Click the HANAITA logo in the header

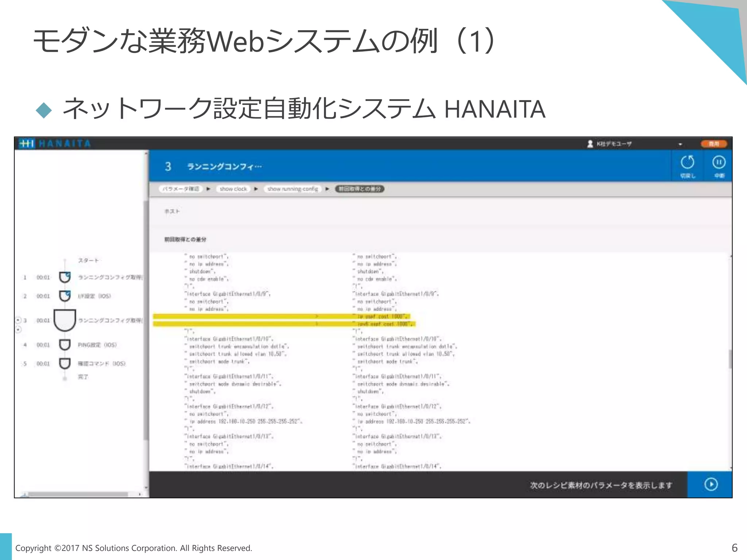click(54, 143)
